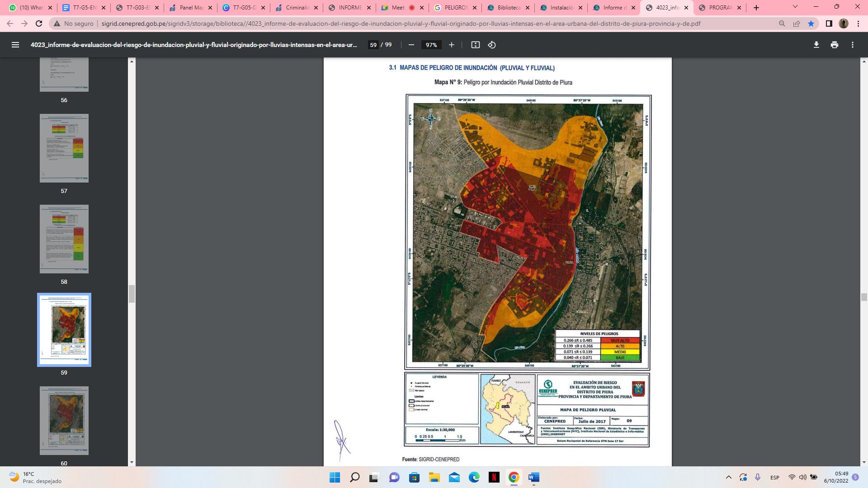Screen dimensions: 868x488
Task: Bookmark this page with the star icon
Action: [811, 23]
